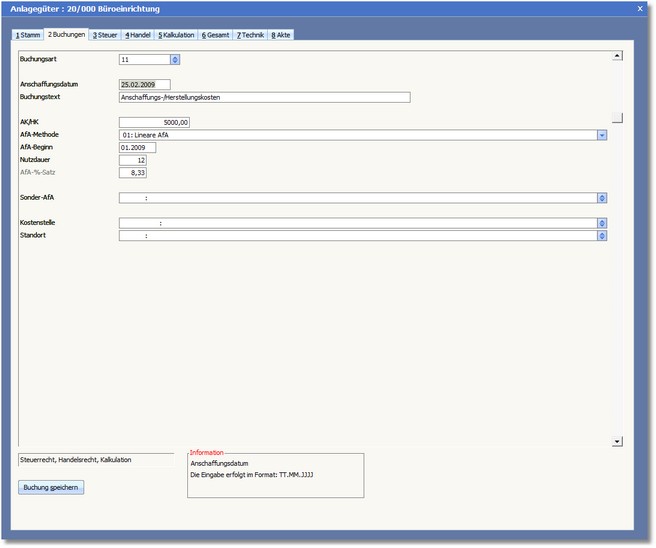Screen dimensions: 656x548
Task: Open the 6 Gesamt tab
Action: pos(216,35)
